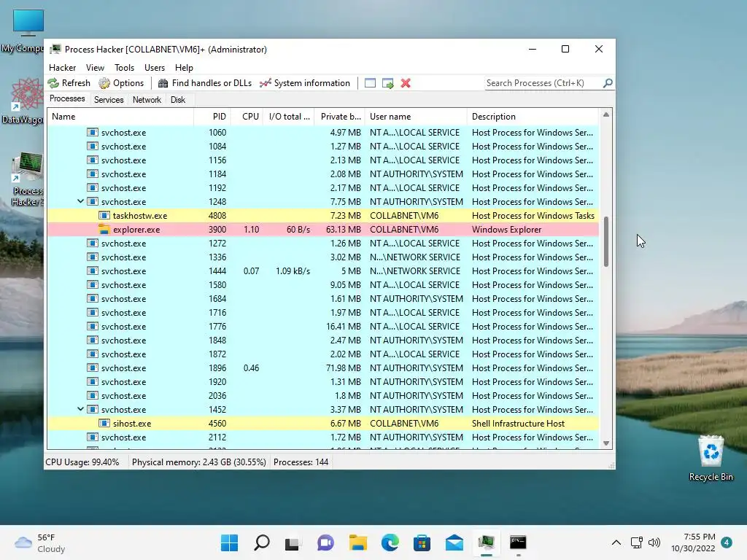Select the Processes tab
Screen dimensions: 747x560
click(67, 98)
